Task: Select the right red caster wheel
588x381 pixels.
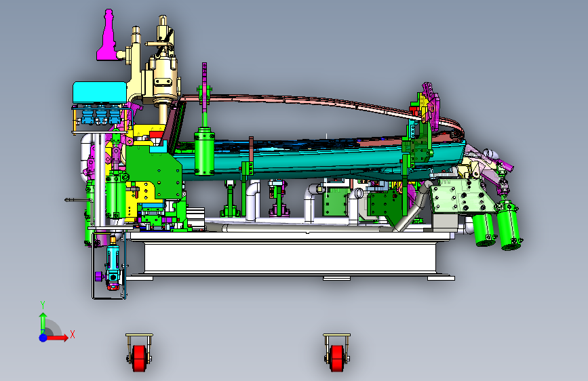Action: (336, 358)
